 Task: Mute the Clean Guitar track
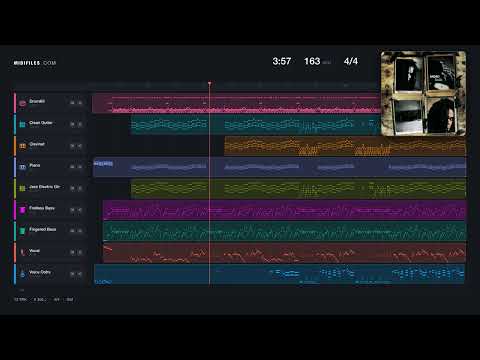(x=72, y=124)
